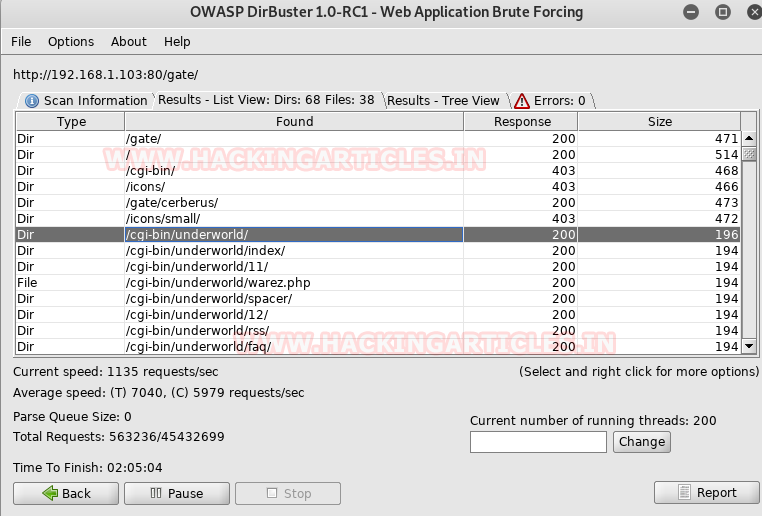Select the highlighted /cgi-bin/underworld/ row
Screen dimensions: 762x516
378,235
